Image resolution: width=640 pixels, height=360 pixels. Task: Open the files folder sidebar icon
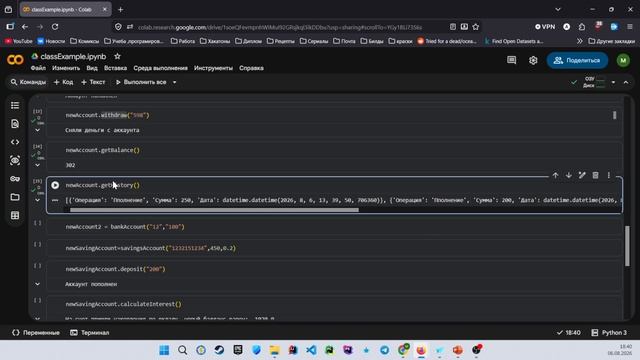click(x=15, y=197)
